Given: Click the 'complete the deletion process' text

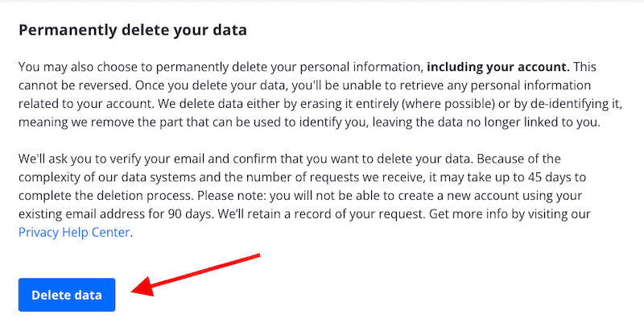Looking at the screenshot, I should [101, 197].
